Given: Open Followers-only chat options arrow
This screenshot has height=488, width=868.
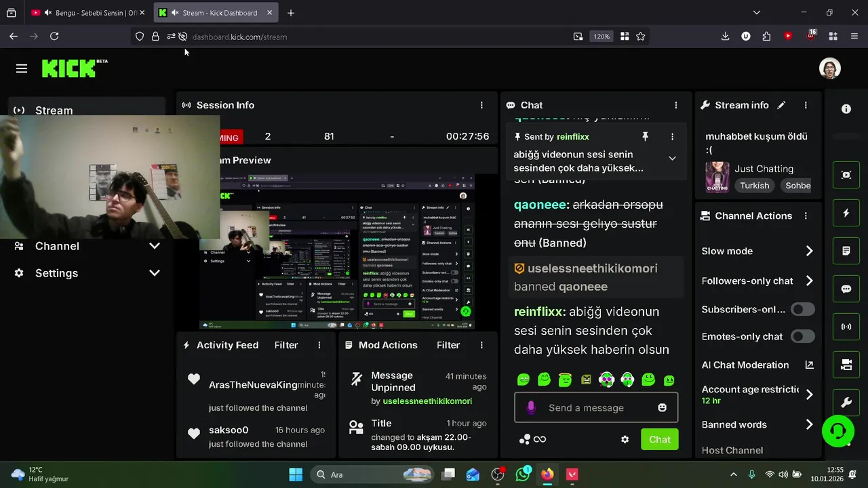Looking at the screenshot, I should (x=809, y=281).
